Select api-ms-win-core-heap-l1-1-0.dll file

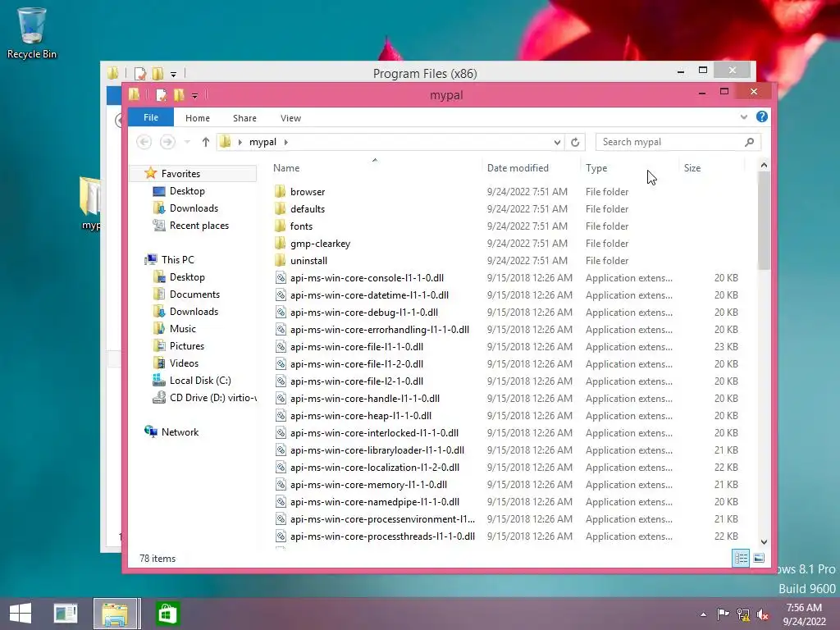click(x=361, y=416)
